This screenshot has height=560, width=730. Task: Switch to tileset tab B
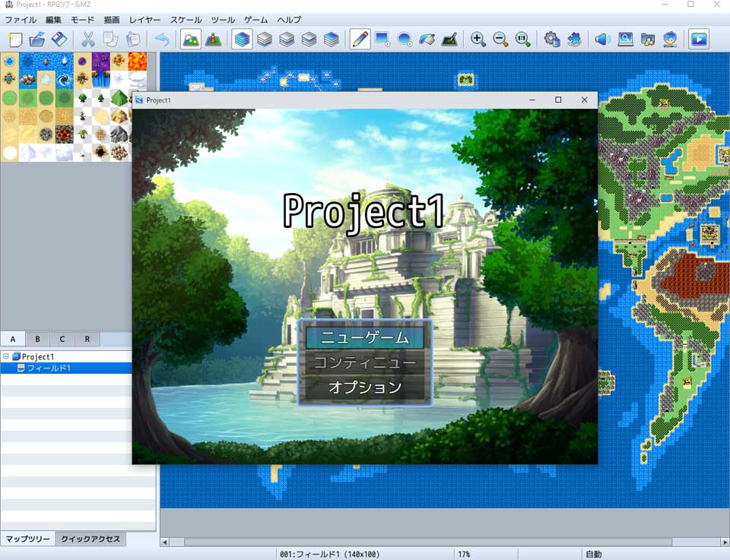38,339
